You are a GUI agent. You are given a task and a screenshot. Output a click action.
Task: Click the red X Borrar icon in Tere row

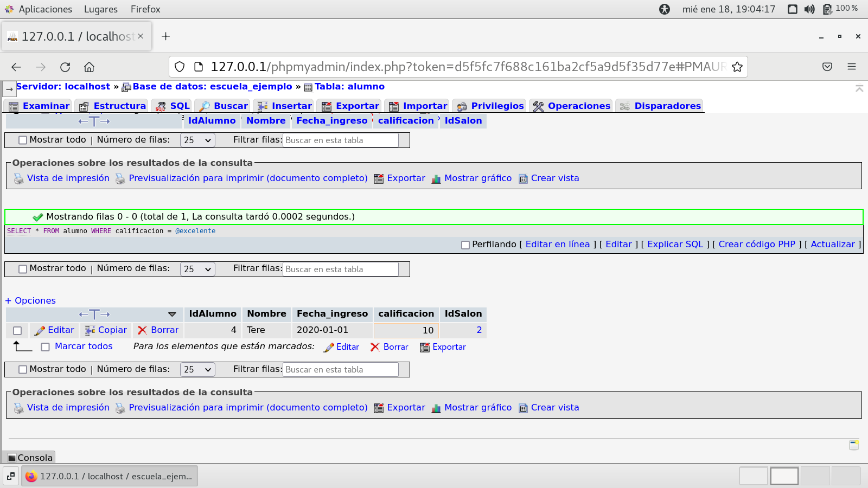(x=142, y=330)
